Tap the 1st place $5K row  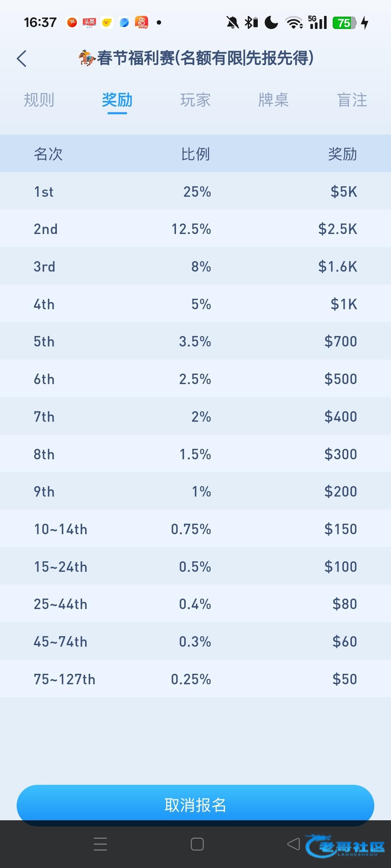[x=195, y=191]
